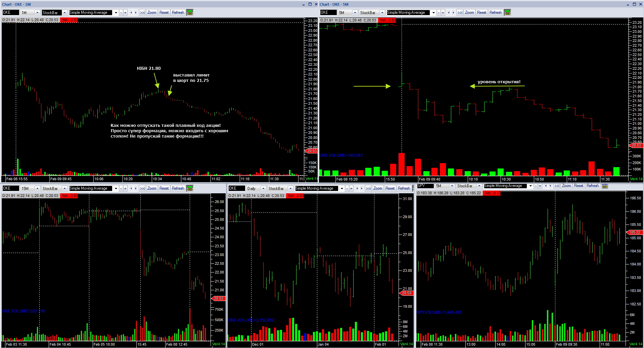
Task: Click the minus button in the OKE 1M toolbar
Action: point(121,12)
